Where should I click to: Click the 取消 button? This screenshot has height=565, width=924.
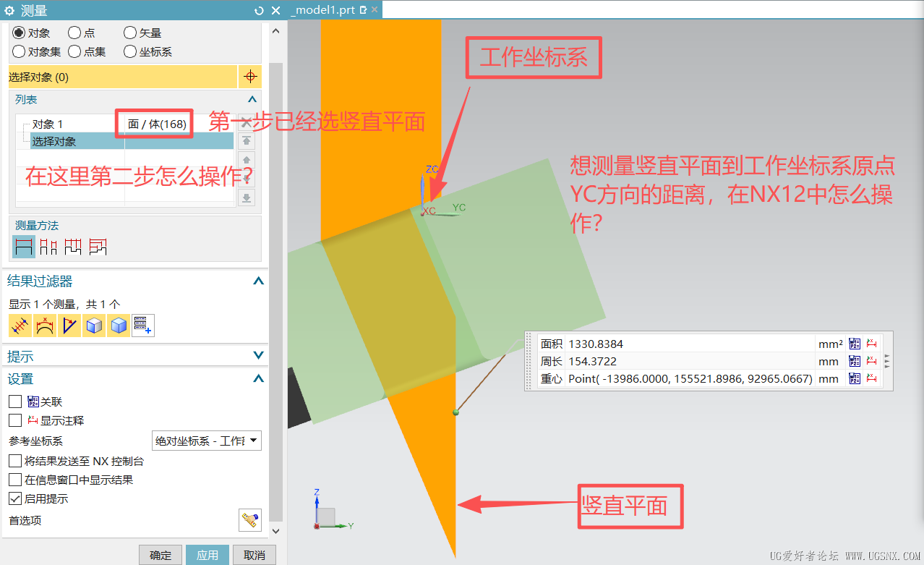(x=254, y=555)
